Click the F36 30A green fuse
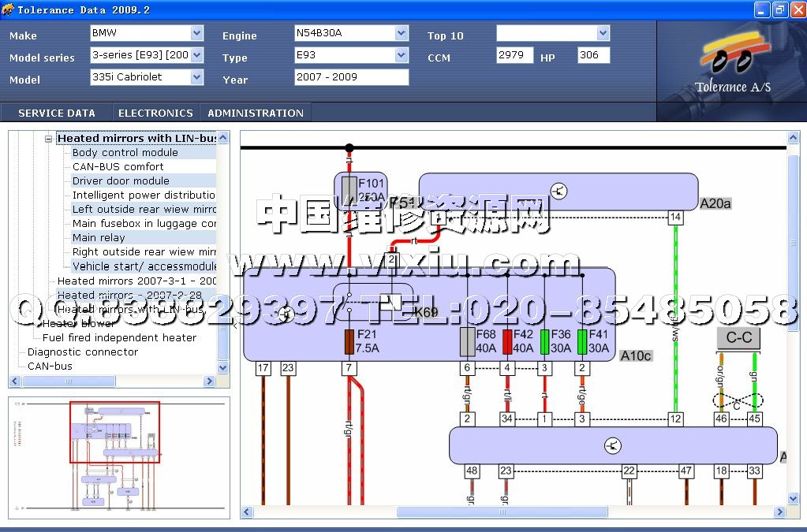 [544, 342]
